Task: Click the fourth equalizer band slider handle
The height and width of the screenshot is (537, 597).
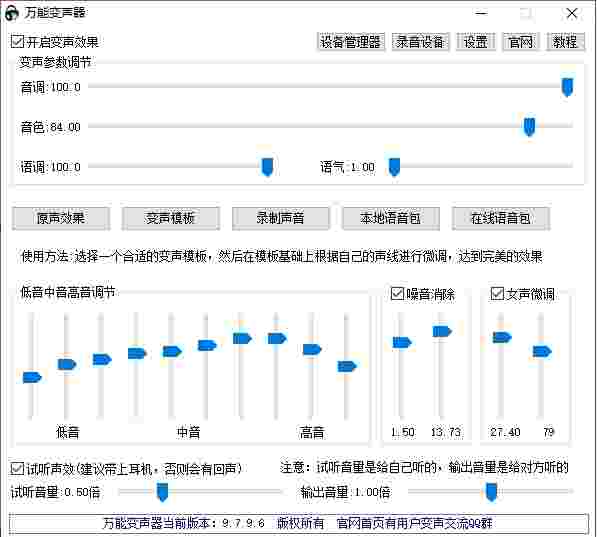Action: tap(137, 353)
